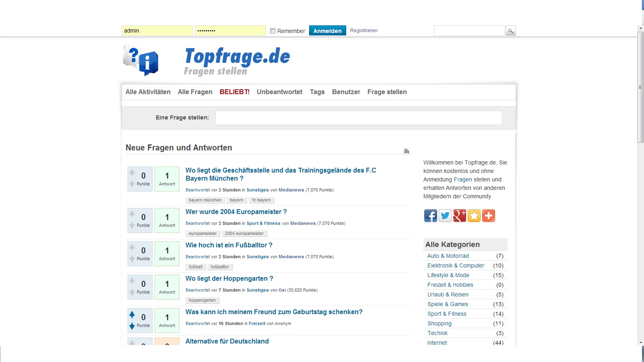This screenshot has height=362, width=644.
Task: Open Spiele & Games category
Action: [x=448, y=304]
